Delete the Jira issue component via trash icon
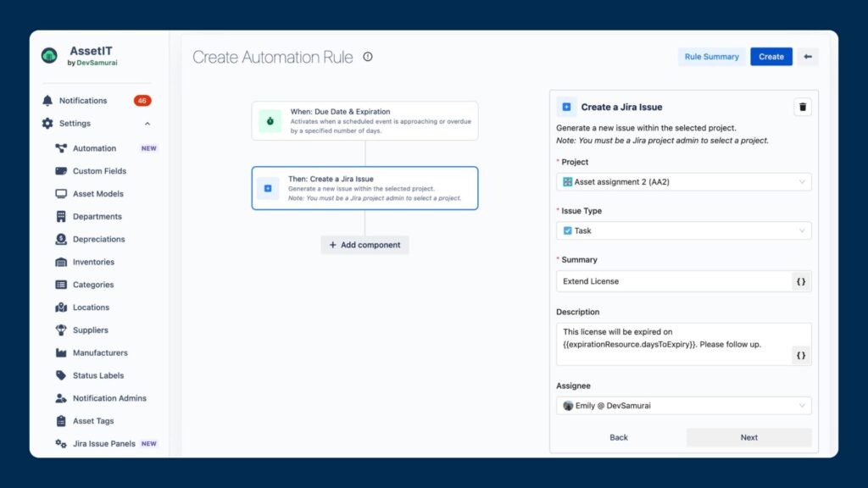 (802, 107)
